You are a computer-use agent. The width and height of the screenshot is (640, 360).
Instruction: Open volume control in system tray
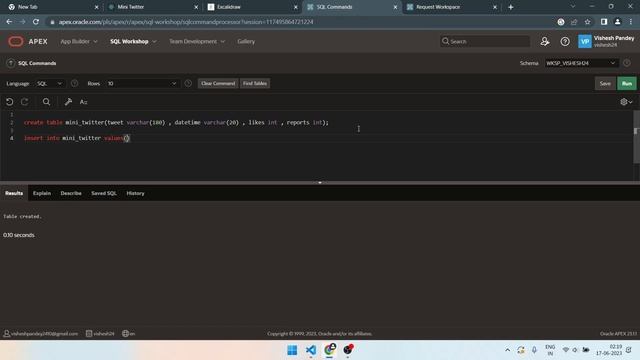click(575, 350)
